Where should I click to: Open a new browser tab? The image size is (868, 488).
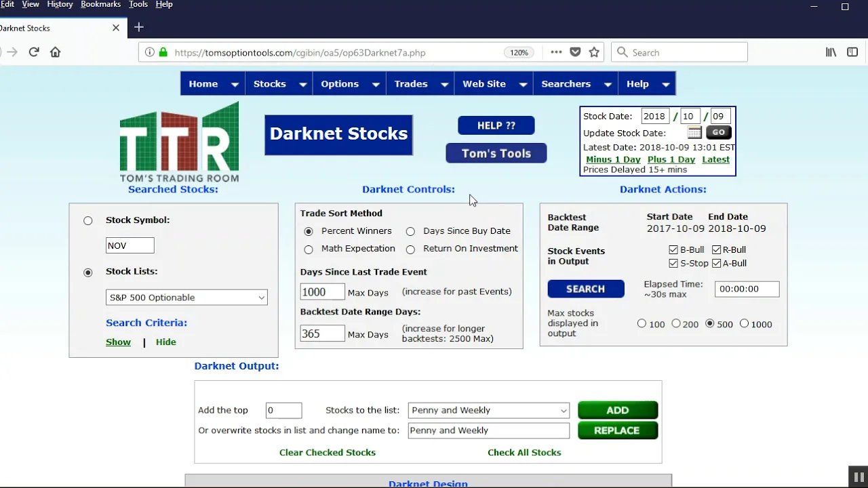pyautogui.click(x=139, y=27)
